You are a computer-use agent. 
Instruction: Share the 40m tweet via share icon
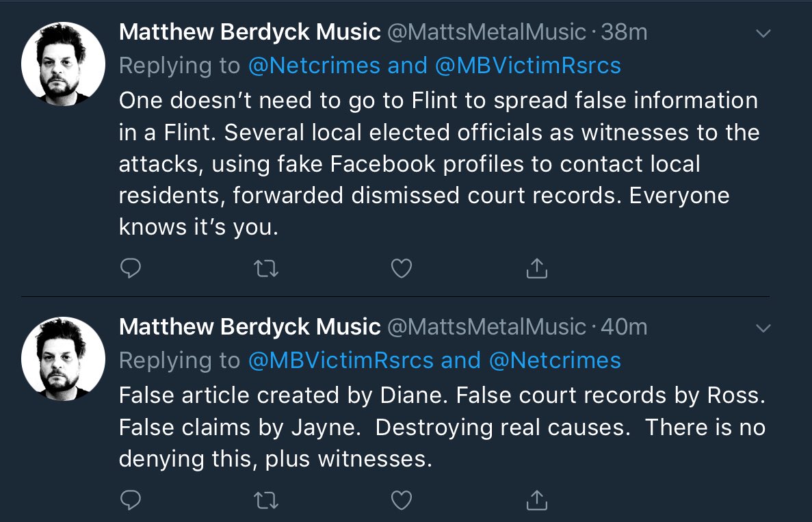[x=537, y=499]
